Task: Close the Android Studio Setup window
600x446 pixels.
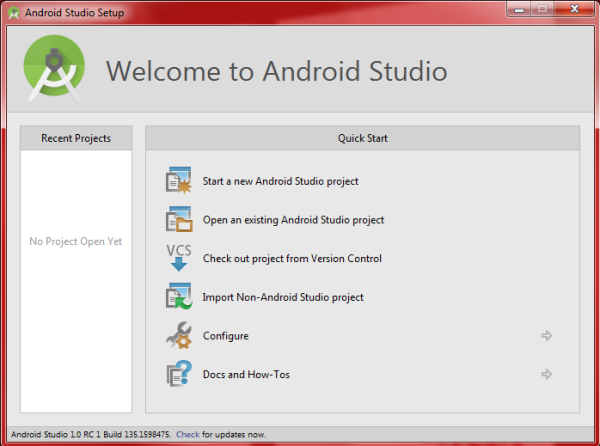Action: (574, 9)
